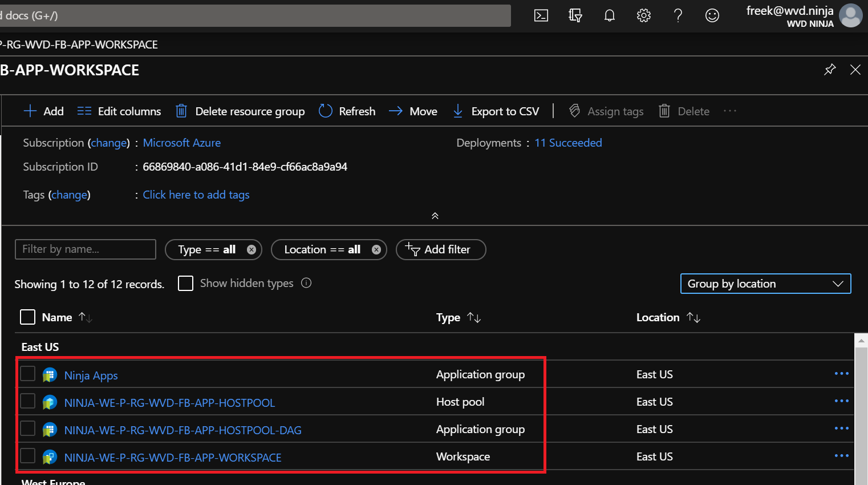Click the Add plus toolbar button
This screenshot has width=868, height=485.
tap(43, 111)
